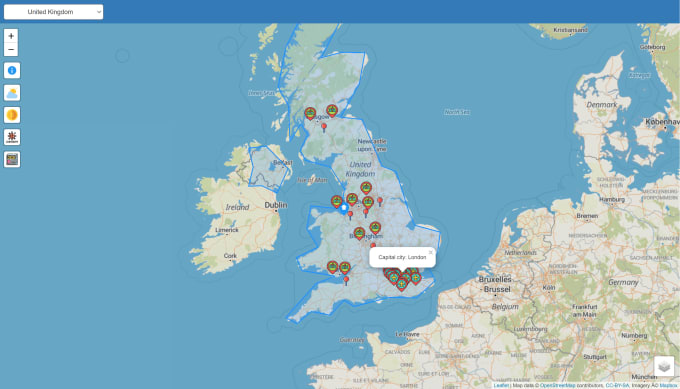Click the small red pin below Glasgow
The height and width of the screenshot is (389, 680).
click(x=324, y=128)
